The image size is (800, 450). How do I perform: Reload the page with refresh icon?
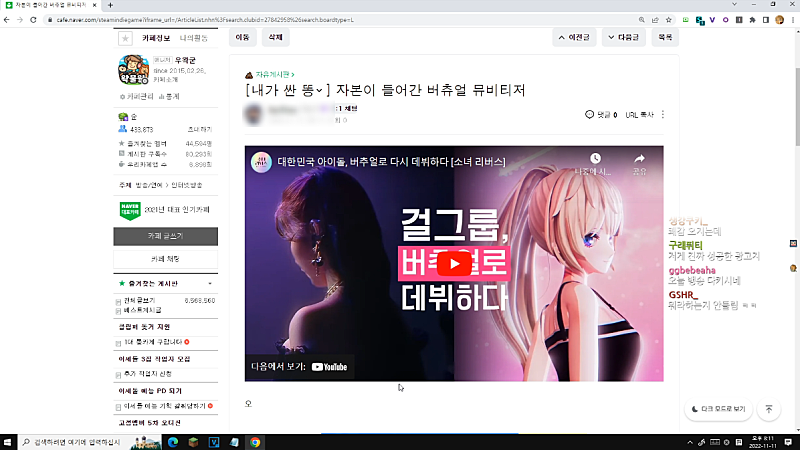[33, 20]
